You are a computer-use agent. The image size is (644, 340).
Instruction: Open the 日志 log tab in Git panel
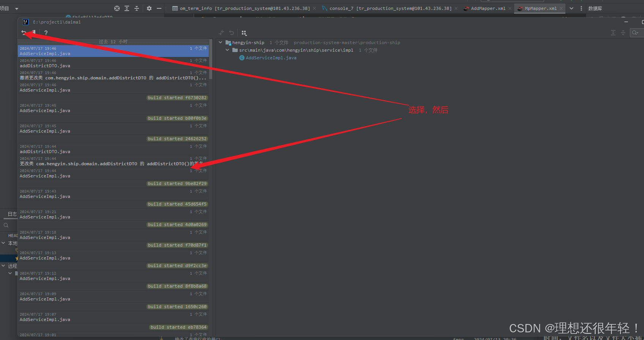13,214
